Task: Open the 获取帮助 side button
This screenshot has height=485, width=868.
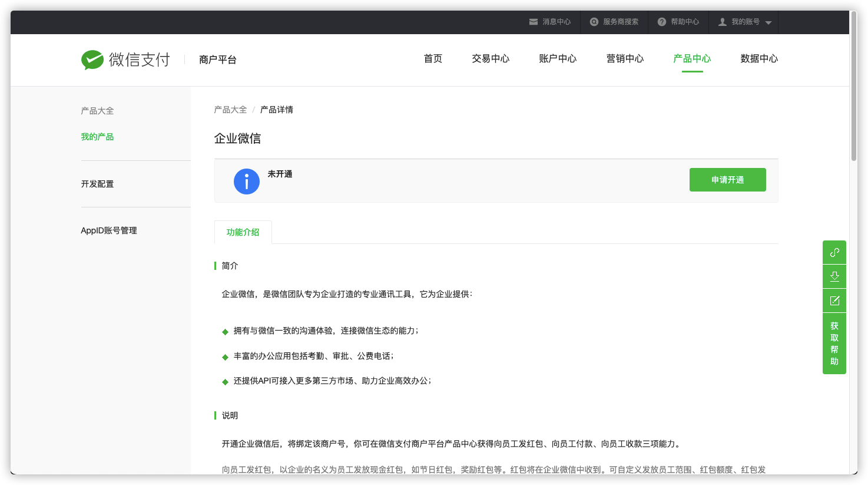Action: tap(834, 344)
